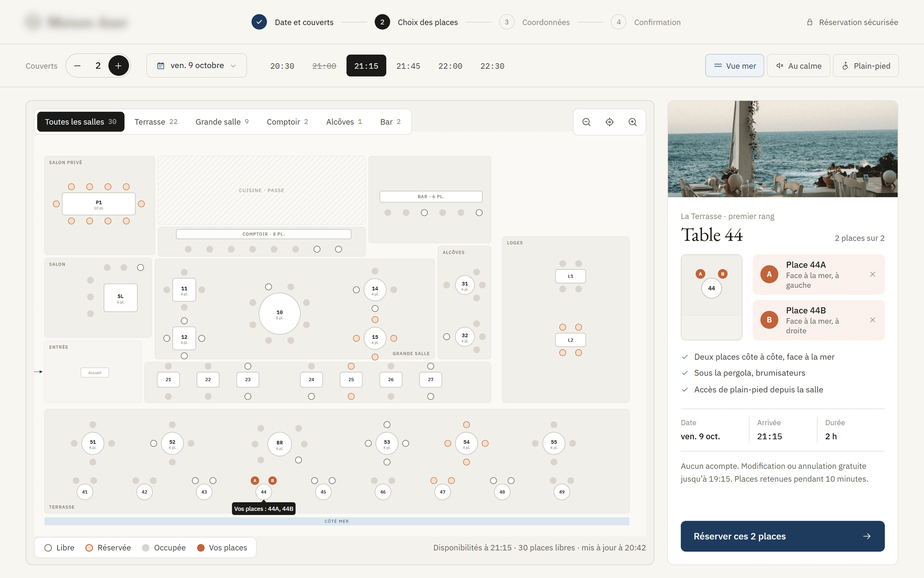Select the 20:30 time slot

pyautogui.click(x=282, y=66)
